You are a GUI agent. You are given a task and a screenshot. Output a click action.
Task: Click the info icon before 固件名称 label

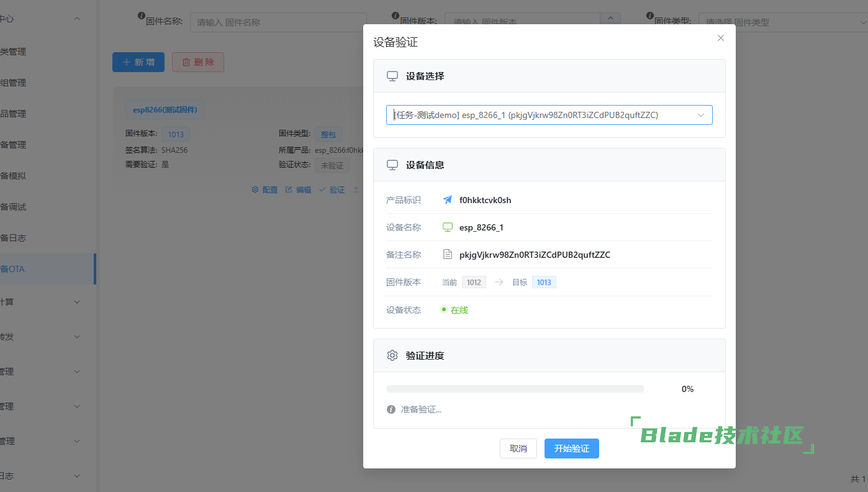[x=141, y=16]
